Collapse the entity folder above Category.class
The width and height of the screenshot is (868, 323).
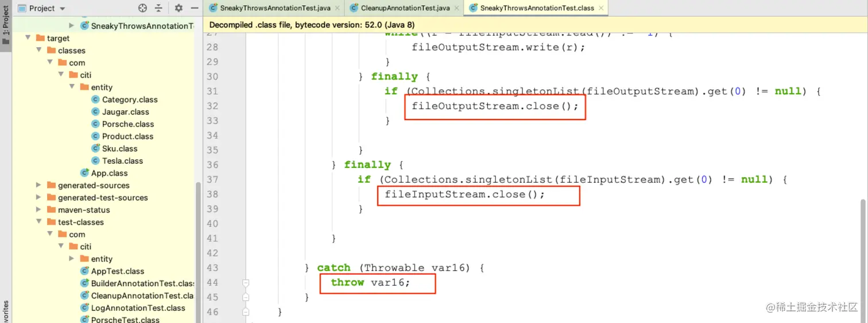coord(72,87)
